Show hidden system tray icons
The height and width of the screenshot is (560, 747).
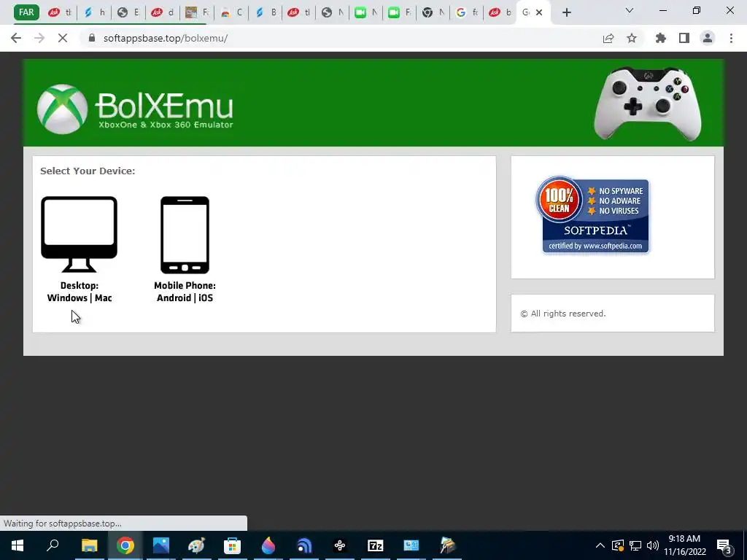click(x=600, y=545)
